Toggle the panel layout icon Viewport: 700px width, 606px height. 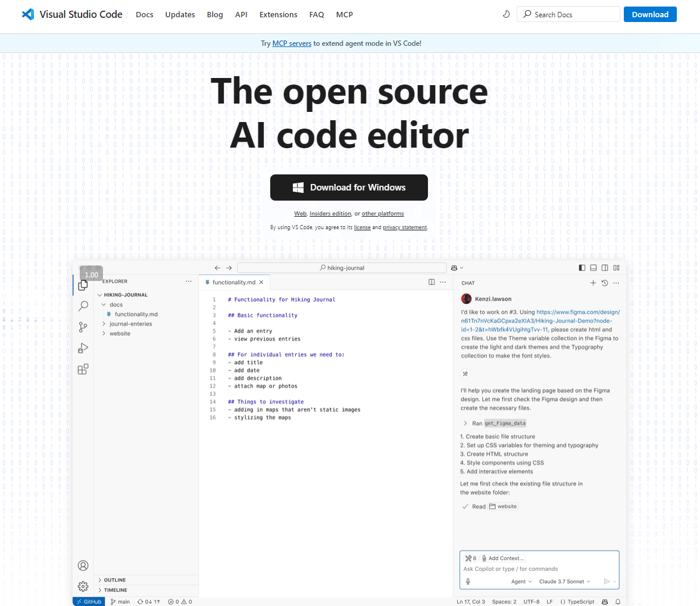tap(593, 268)
